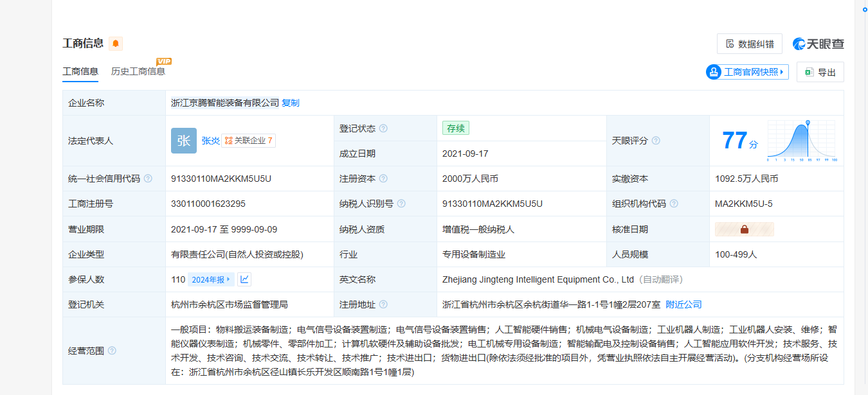The height and width of the screenshot is (395, 868).
Task: Open 附近公司 nearby companies link
Action: [683, 304]
